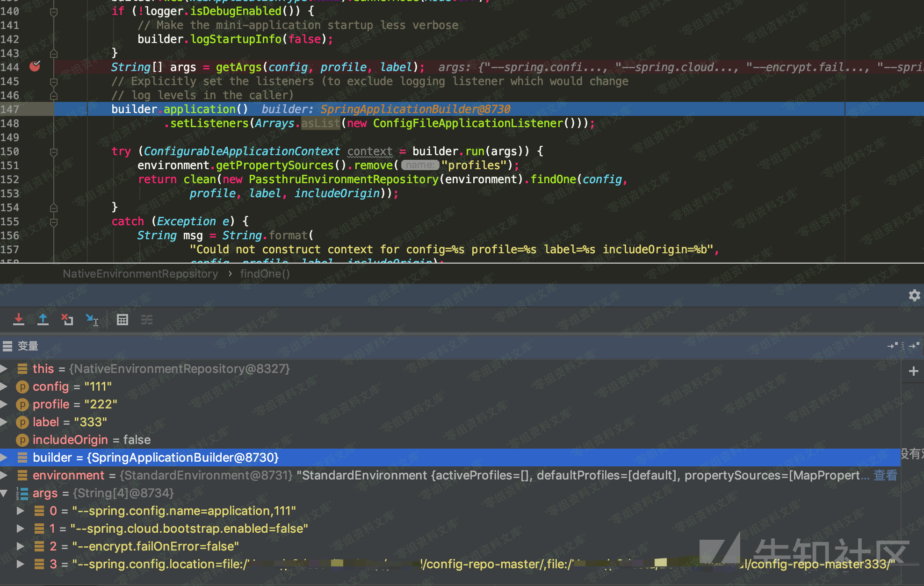Expand the environment variable node
The height and width of the screenshot is (586, 924).
pos(4,475)
